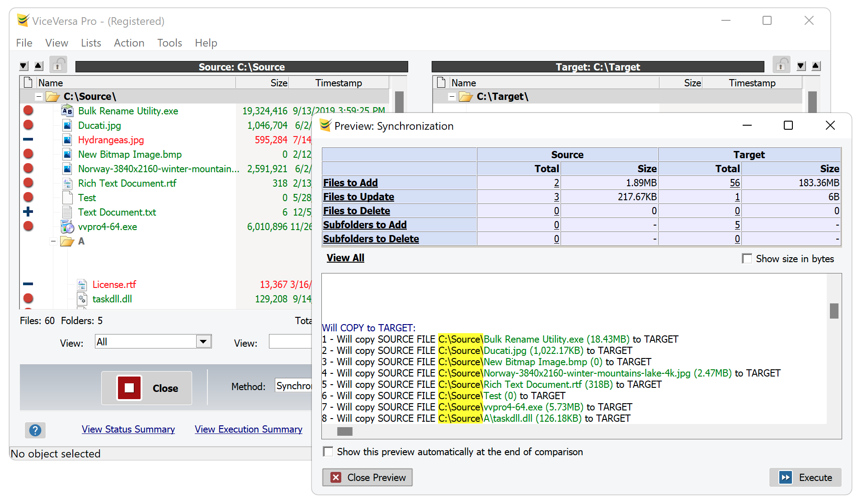Click the red stop icon next to Close
This screenshot has width=862, height=504.
pyautogui.click(x=129, y=388)
